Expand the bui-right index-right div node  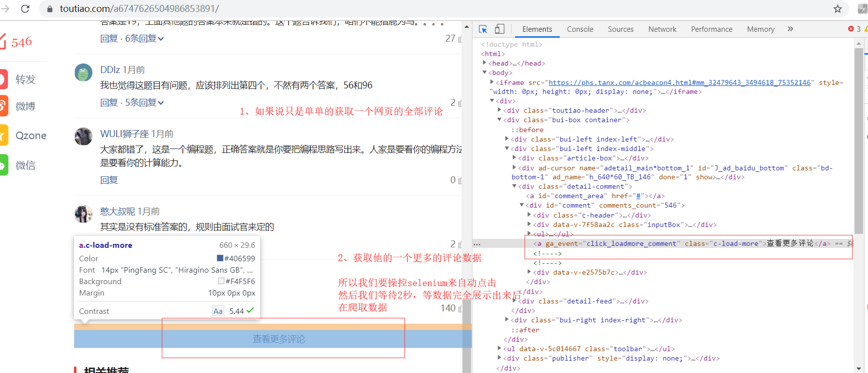507,320
